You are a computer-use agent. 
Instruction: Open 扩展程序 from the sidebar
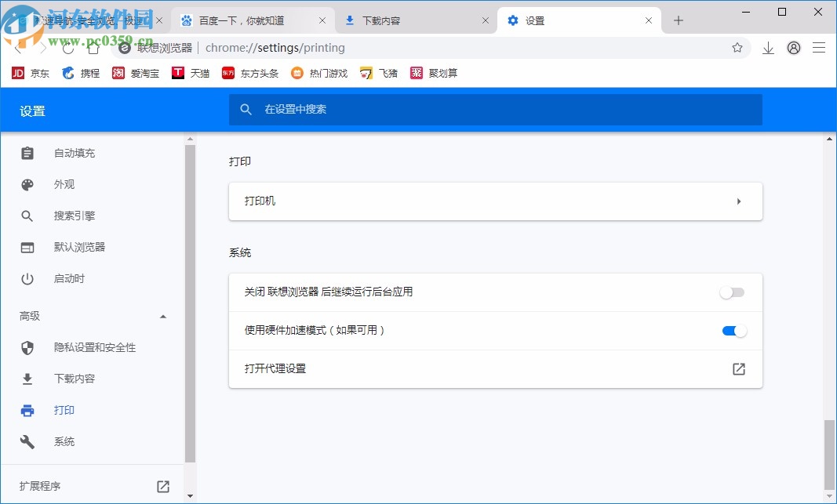point(40,486)
